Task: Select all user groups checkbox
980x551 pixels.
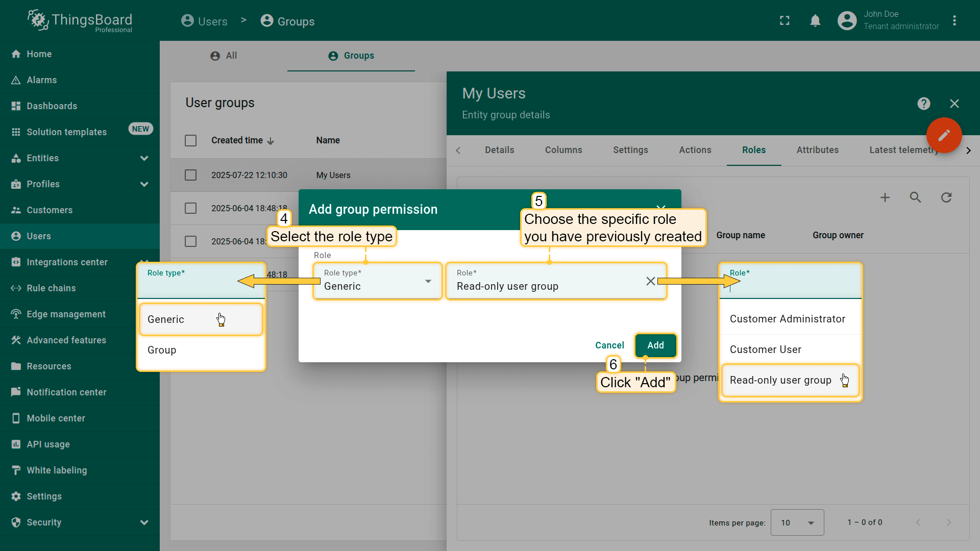Action: pos(190,140)
